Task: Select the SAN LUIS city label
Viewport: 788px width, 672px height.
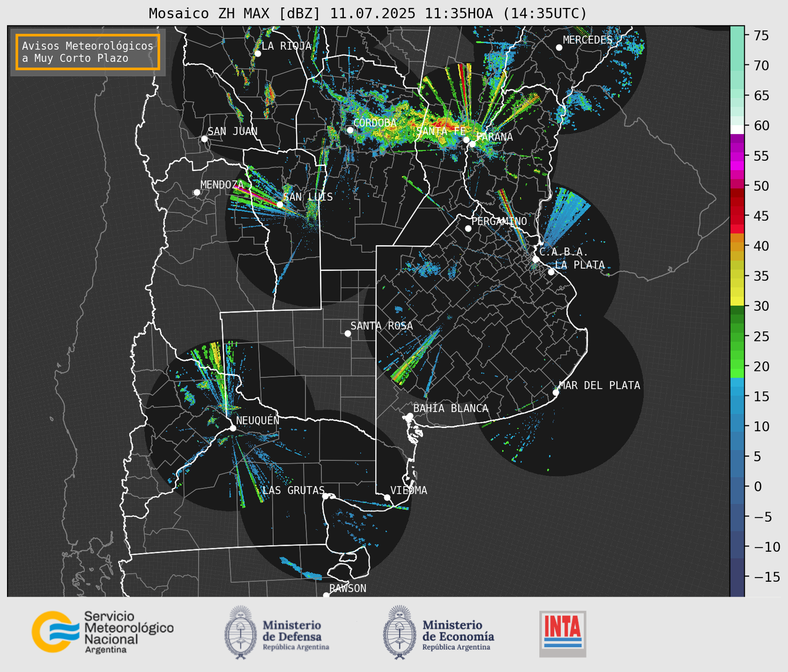Action: tap(308, 197)
